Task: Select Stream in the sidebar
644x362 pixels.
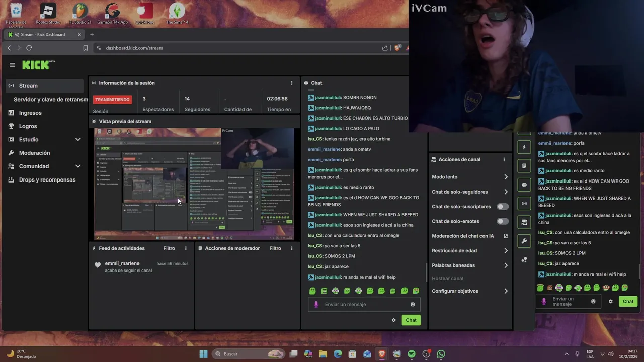Action: [45, 86]
